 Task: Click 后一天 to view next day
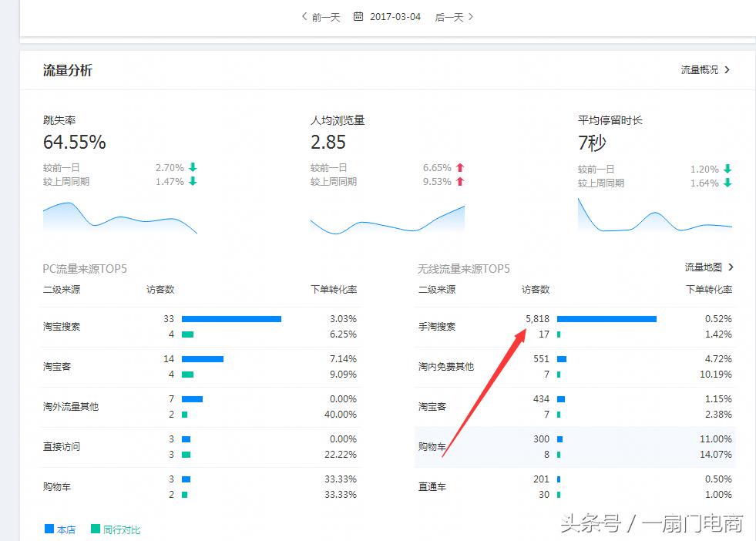click(449, 16)
